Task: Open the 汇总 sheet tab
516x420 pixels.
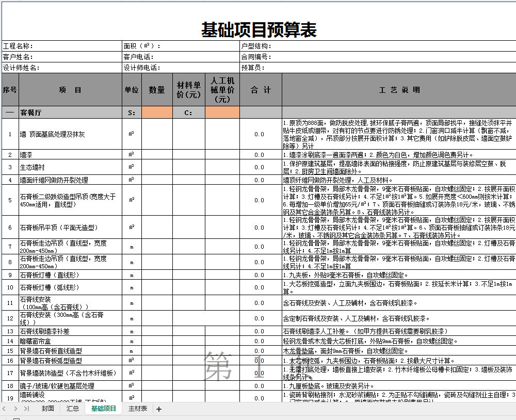Action: tap(72, 409)
